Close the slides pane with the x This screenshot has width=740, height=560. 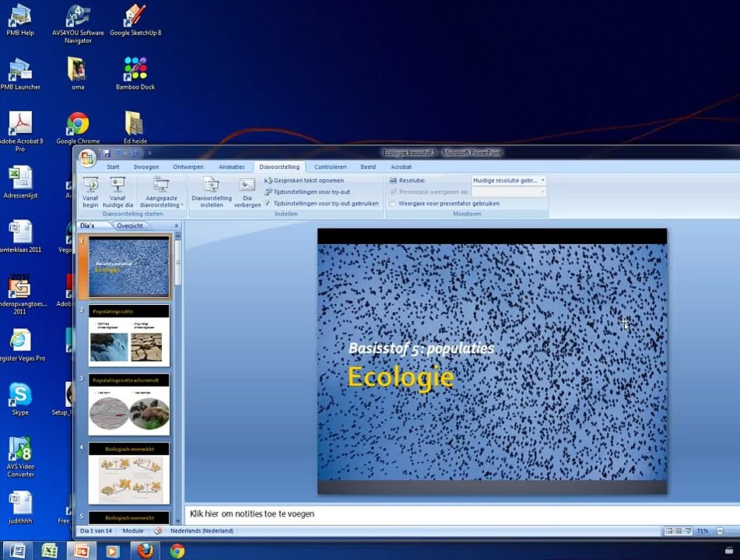pos(177,226)
